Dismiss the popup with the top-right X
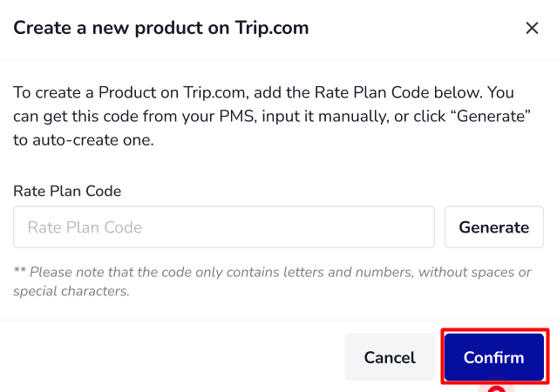 click(x=532, y=28)
